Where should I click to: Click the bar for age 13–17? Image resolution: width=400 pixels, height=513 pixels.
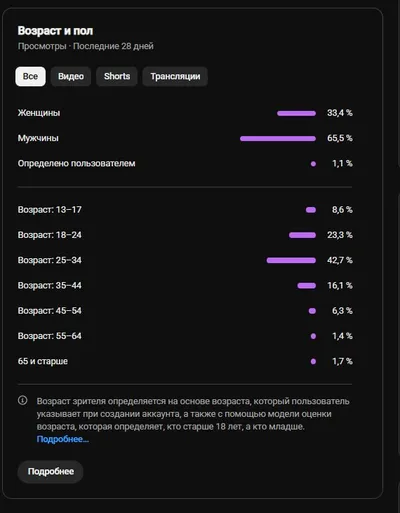click(311, 210)
